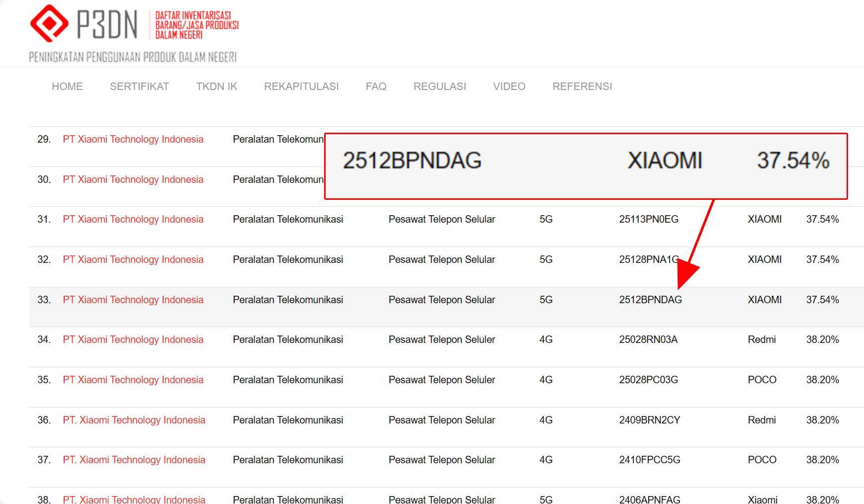864x504 pixels.
Task: Click Peralatan Telekomunikasi in row 31
Action: pos(288,219)
